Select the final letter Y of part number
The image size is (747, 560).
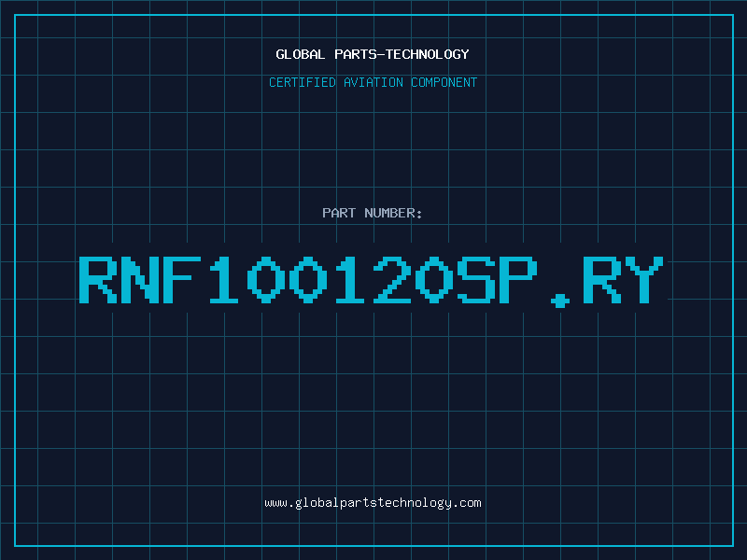tap(646, 280)
